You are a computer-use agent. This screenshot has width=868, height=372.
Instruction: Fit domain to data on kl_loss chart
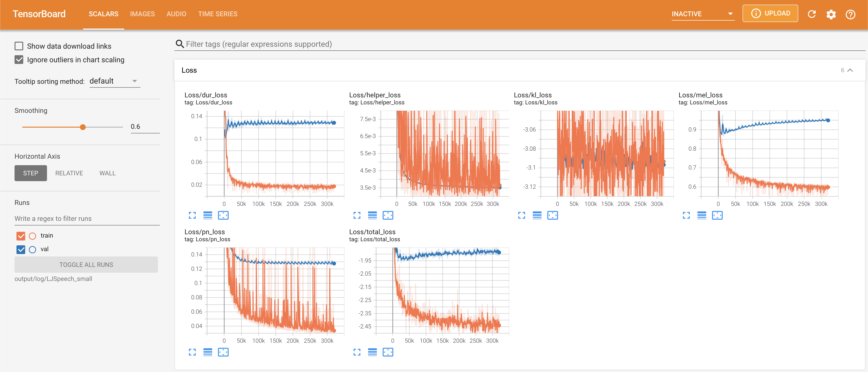pyautogui.click(x=553, y=215)
